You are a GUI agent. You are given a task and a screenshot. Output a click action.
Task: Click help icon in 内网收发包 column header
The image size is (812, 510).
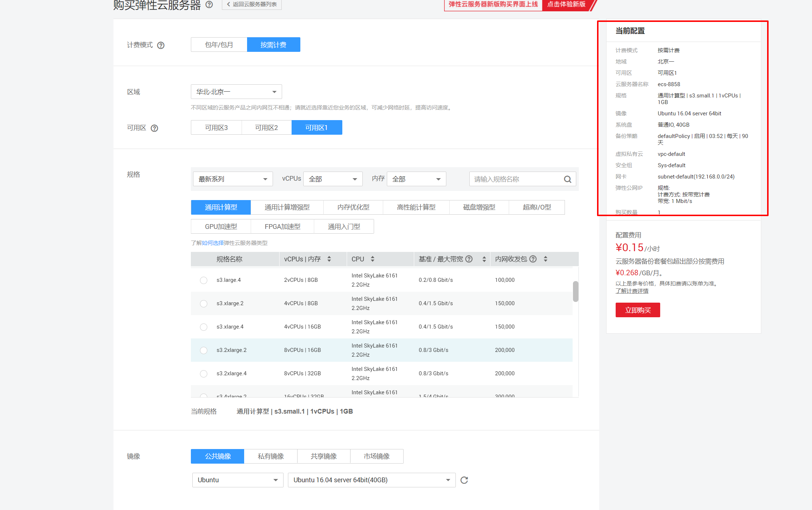tap(533, 259)
